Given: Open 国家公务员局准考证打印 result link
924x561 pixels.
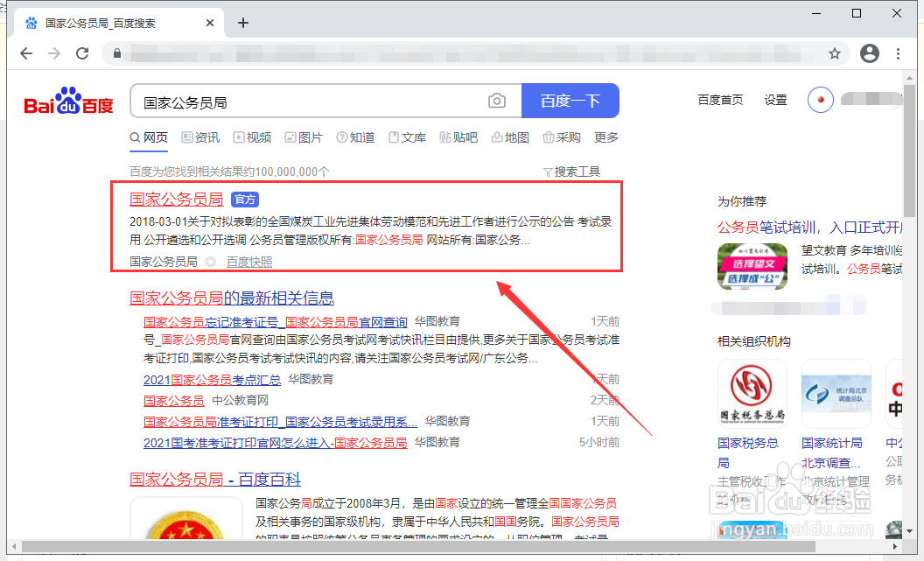Looking at the screenshot, I should pos(281,422).
